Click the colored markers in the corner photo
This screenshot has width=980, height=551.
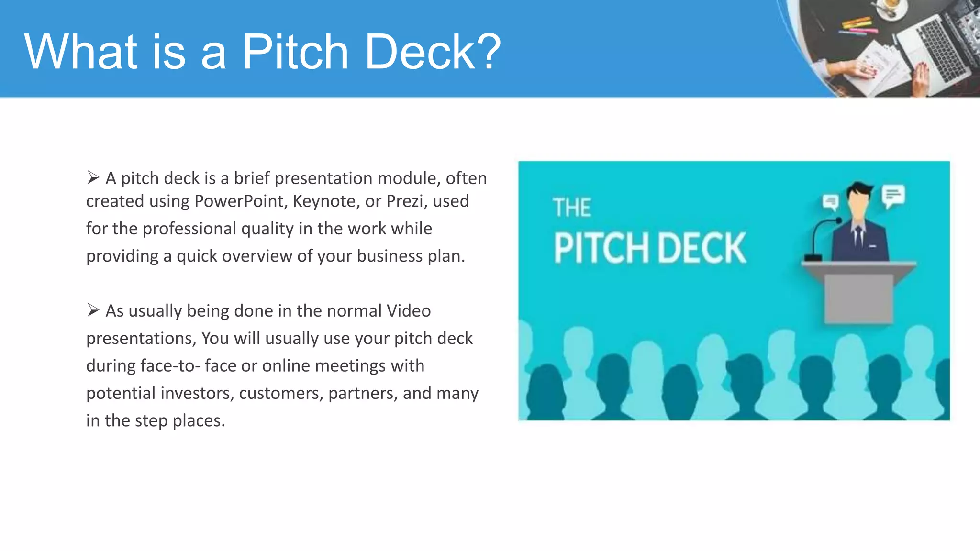pos(859,26)
